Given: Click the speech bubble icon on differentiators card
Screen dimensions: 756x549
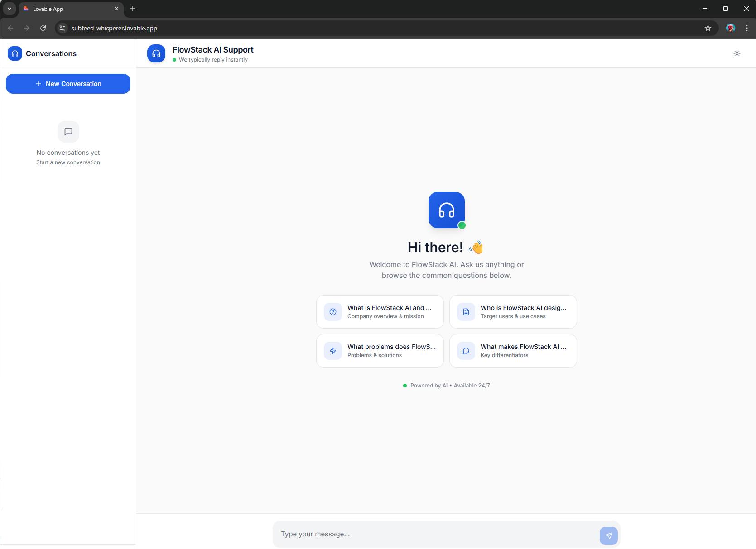Looking at the screenshot, I should [466, 351].
